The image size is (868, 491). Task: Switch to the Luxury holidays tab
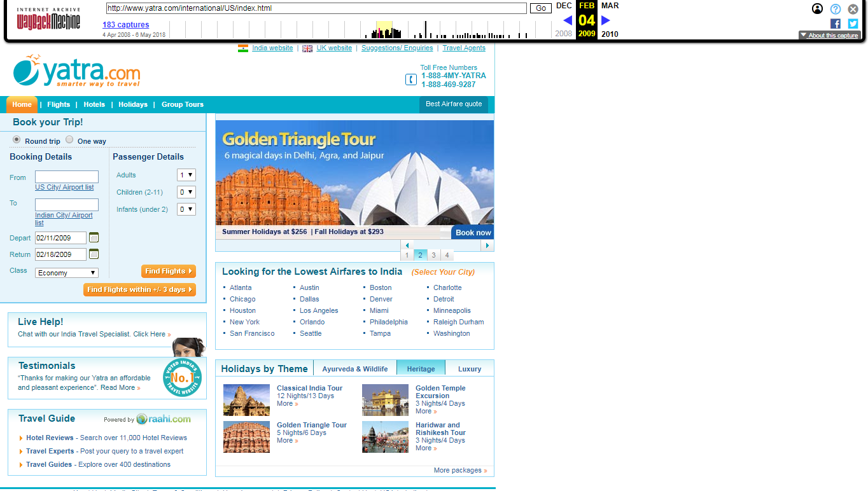(x=470, y=369)
